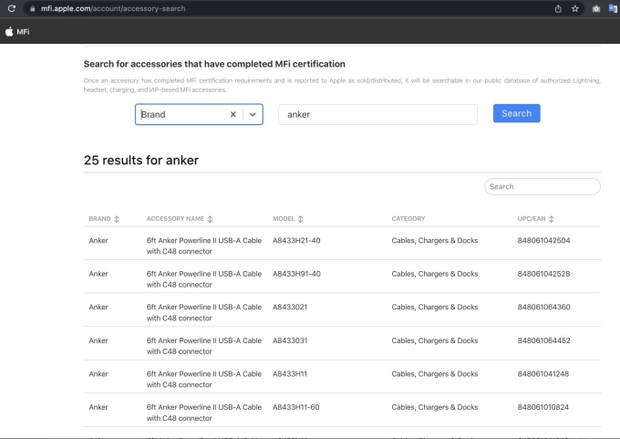Open the Brand dropdown chevron
Image resolution: width=620 pixels, height=439 pixels.
(253, 114)
